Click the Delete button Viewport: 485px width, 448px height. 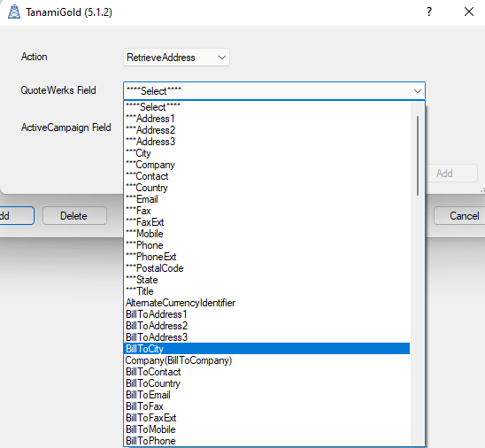74,216
